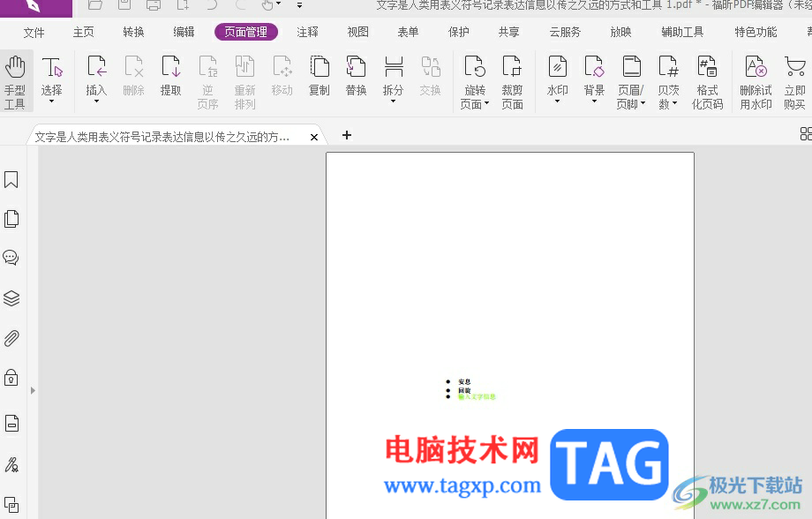This screenshot has height=519, width=812.
Task: Select the Crop pages (裁剪页面) tool
Action: [x=512, y=82]
